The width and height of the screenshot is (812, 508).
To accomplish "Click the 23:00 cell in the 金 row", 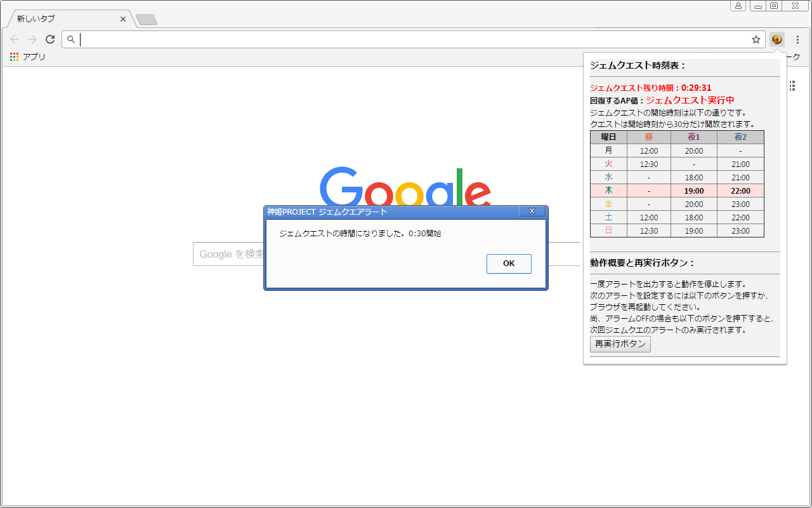I will [740, 204].
